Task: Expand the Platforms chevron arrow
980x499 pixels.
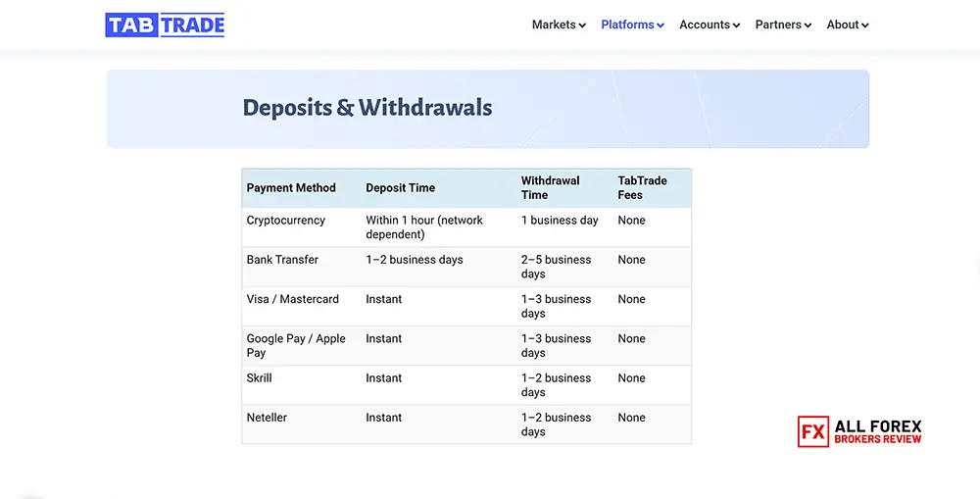Action: point(660,25)
